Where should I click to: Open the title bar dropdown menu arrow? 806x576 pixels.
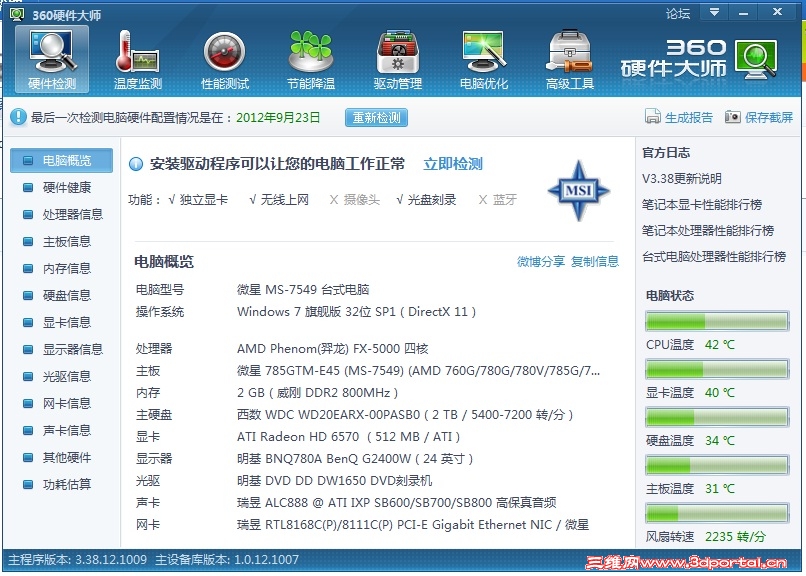pyautogui.click(x=714, y=12)
